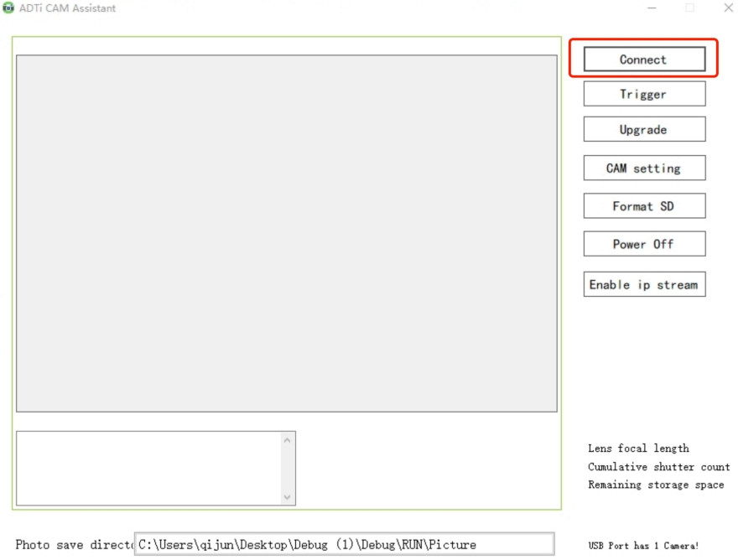Click the log box scroll down arrow
The image size is (738, 560).
[x=288, y=497]
